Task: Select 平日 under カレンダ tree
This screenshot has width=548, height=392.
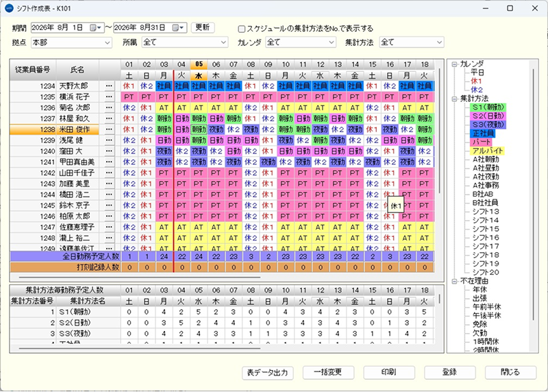Action: [x=477, y=73]
